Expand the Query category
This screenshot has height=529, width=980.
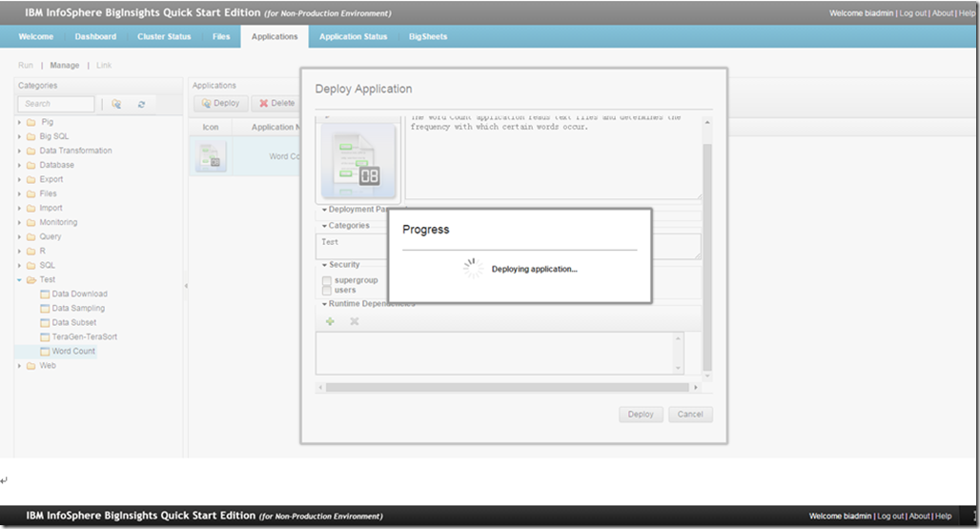click(19, 237)
